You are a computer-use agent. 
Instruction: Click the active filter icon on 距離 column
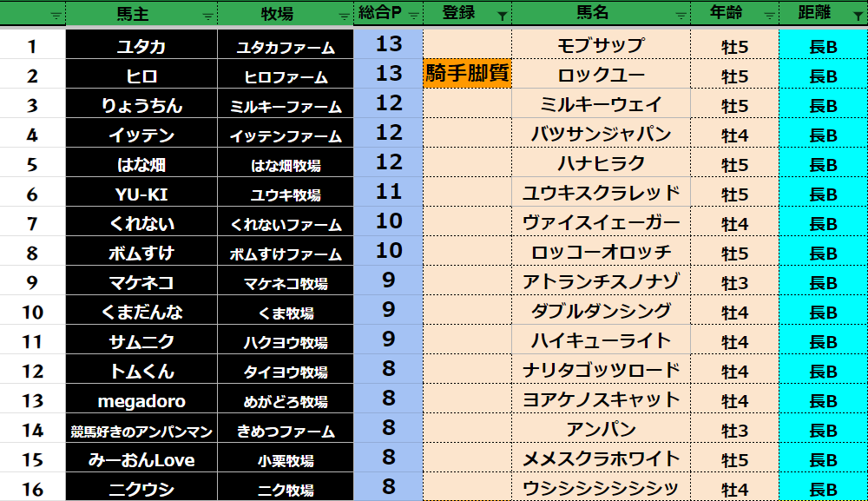coord(857,15)
